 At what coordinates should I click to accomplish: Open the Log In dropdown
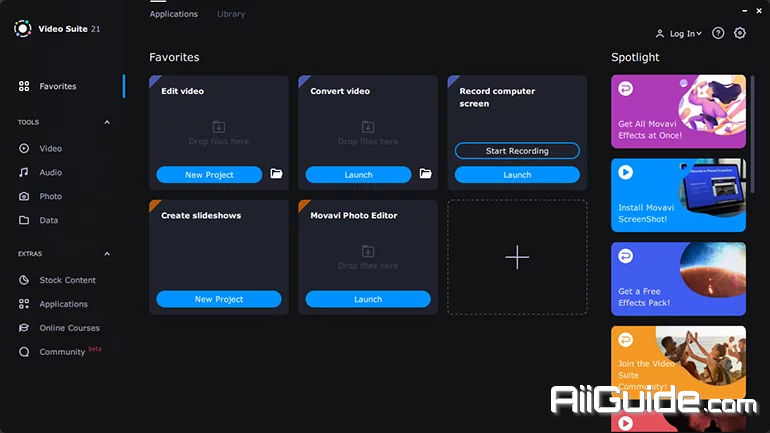coord(686,33)
